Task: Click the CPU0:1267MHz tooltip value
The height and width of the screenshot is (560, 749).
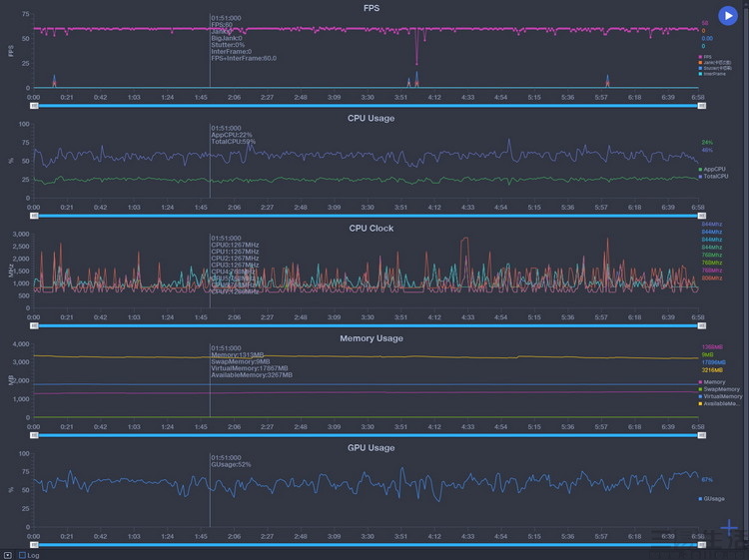Action: pos(235,245)
